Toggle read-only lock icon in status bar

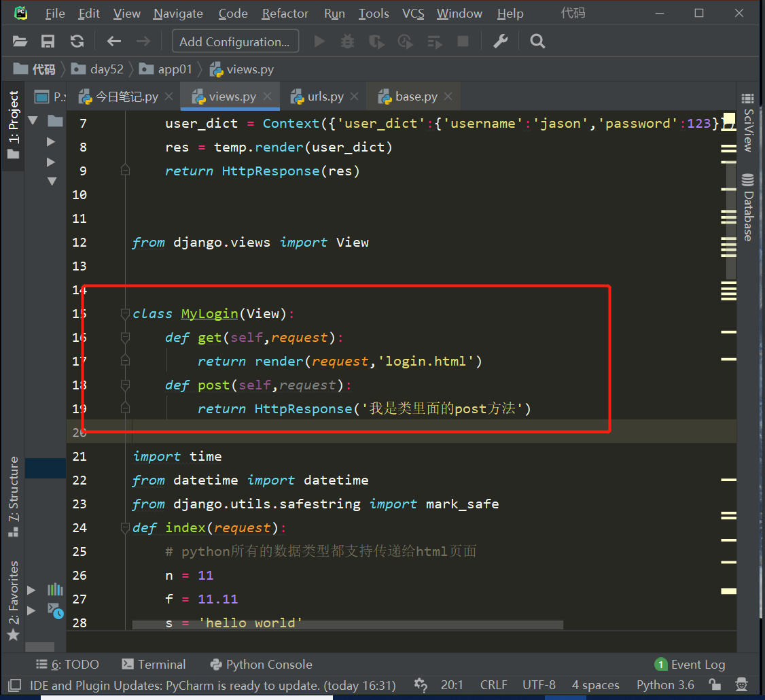coord(715,685)
